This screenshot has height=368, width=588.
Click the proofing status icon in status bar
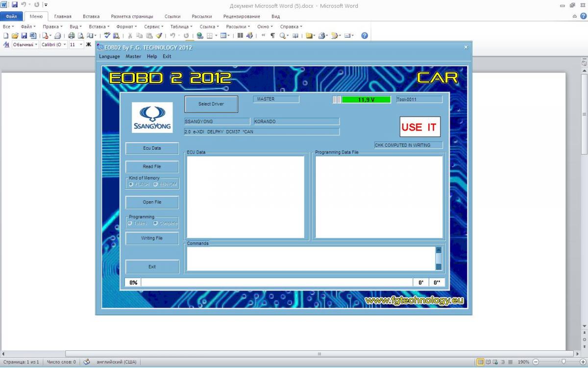pos(87,362)
